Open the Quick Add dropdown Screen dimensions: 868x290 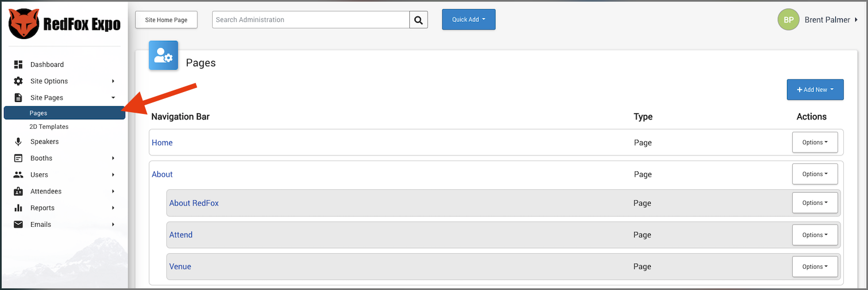(468, 20)
